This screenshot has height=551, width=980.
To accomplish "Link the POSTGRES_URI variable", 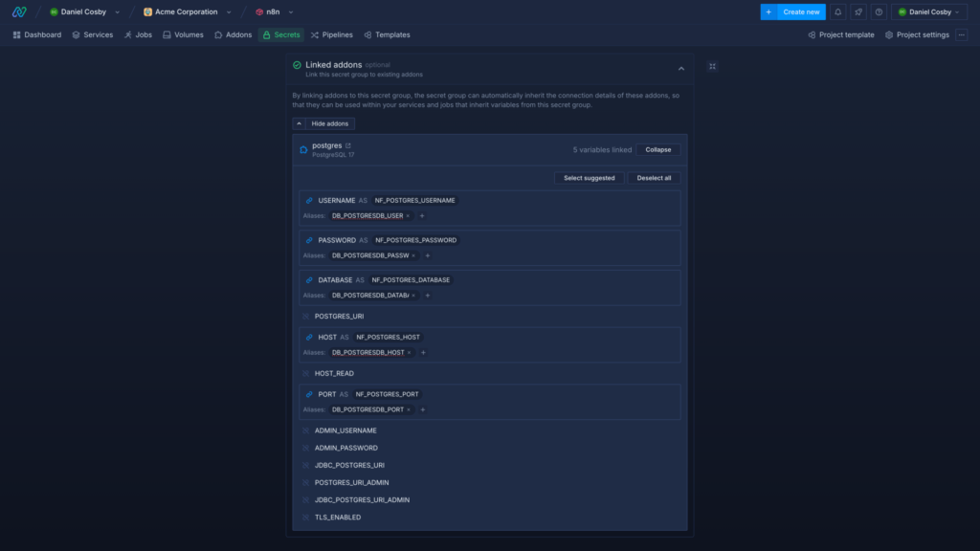I will tap(306, 317).
